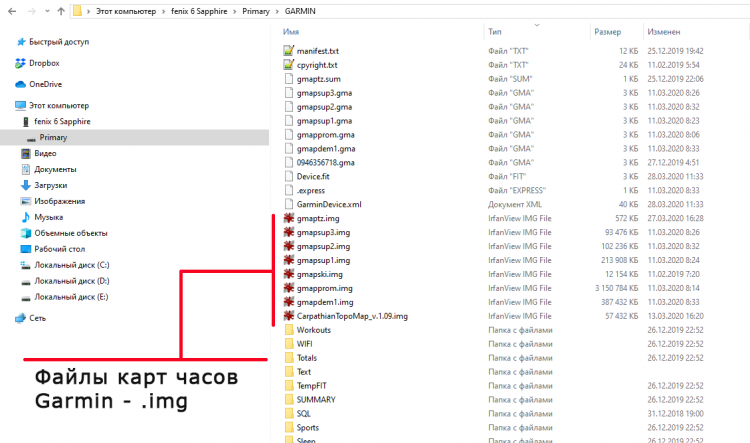Viewport: 750px width, 443px height.
Task: Click the gmapsup3.gma file icon
Action: [x=288, y=92]
